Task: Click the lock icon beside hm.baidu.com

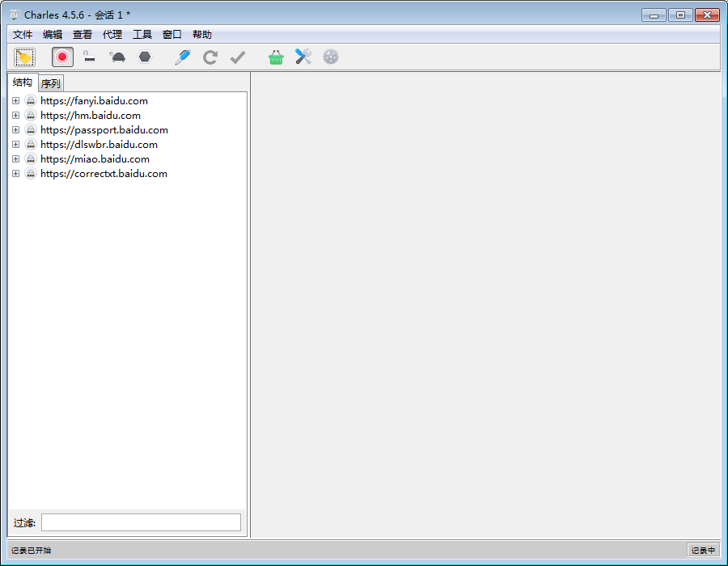Action: click(31, 115)
